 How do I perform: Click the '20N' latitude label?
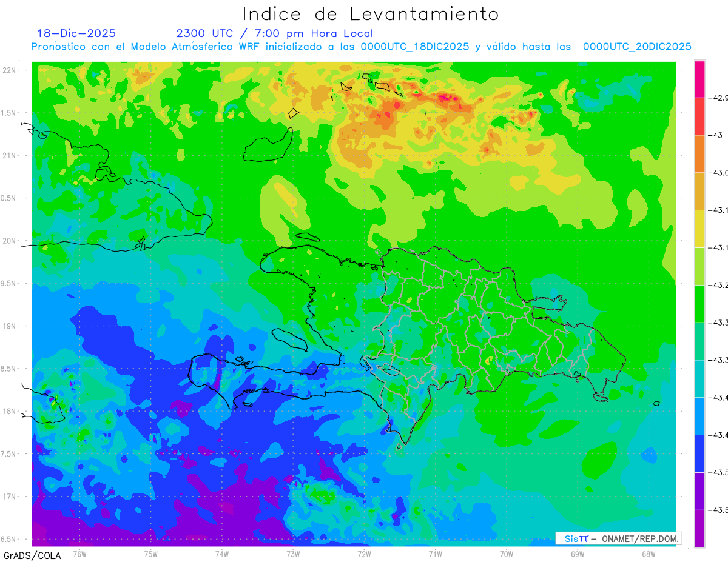pos(10,241)
